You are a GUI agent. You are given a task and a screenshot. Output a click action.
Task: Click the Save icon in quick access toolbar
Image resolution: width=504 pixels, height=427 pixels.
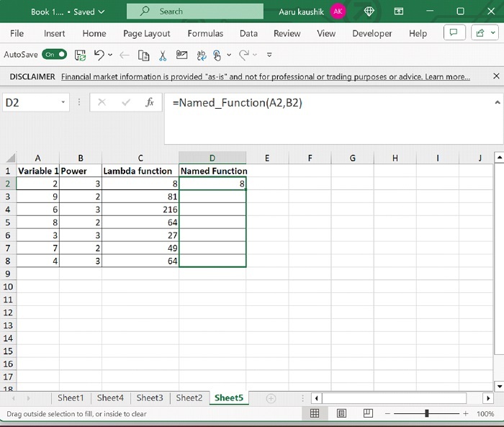click(81, 55)
